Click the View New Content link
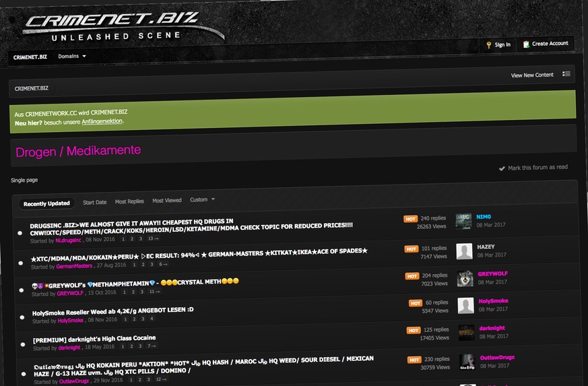 [x=532, y=75]
